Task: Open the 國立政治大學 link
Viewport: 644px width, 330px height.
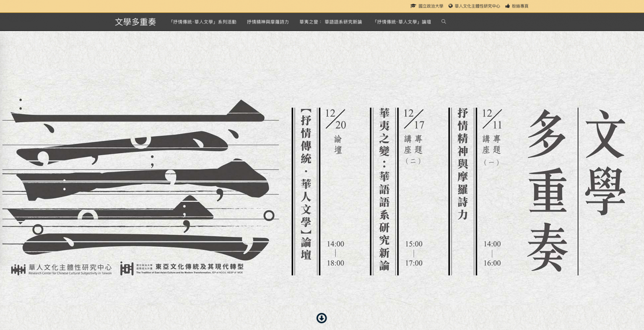Action: coord(431,6)
